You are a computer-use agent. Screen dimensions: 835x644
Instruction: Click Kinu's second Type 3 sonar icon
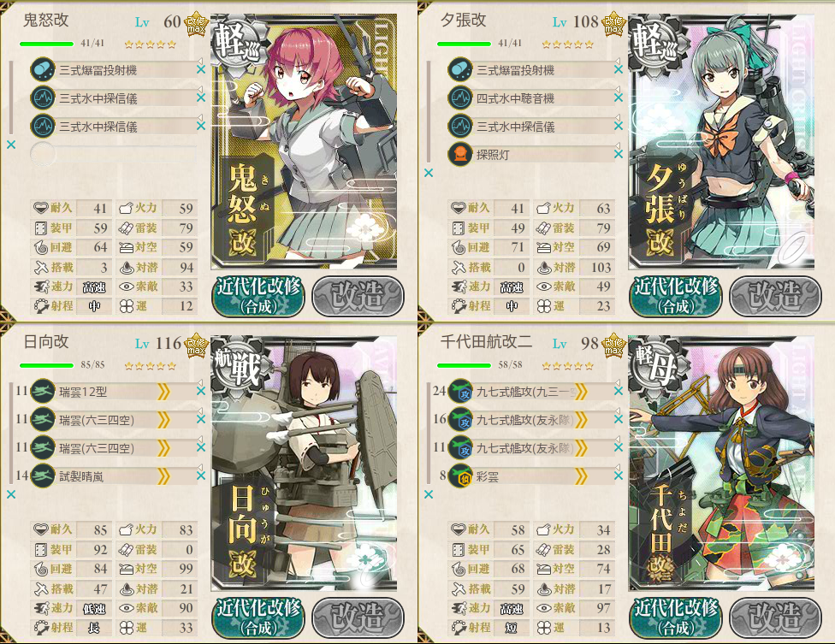(x=43, y=126)
